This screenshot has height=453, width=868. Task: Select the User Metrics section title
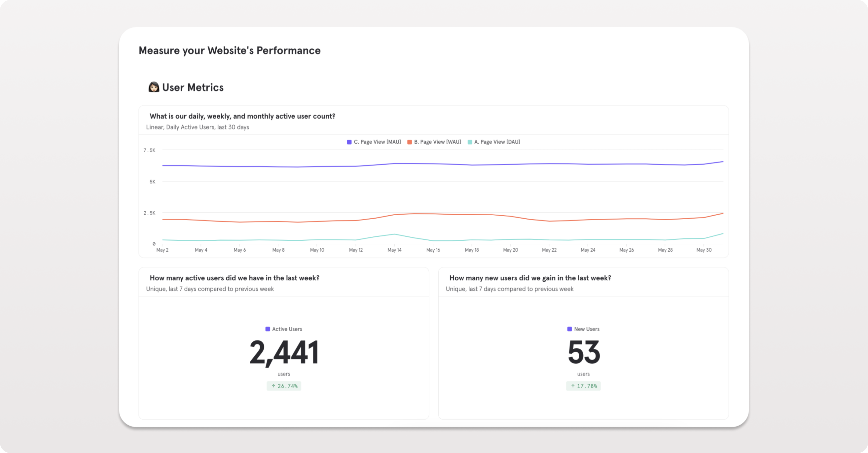192,87
